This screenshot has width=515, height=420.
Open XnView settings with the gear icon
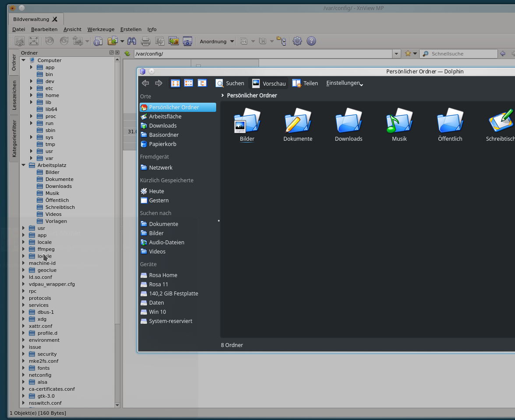click(x=297, y=41)
